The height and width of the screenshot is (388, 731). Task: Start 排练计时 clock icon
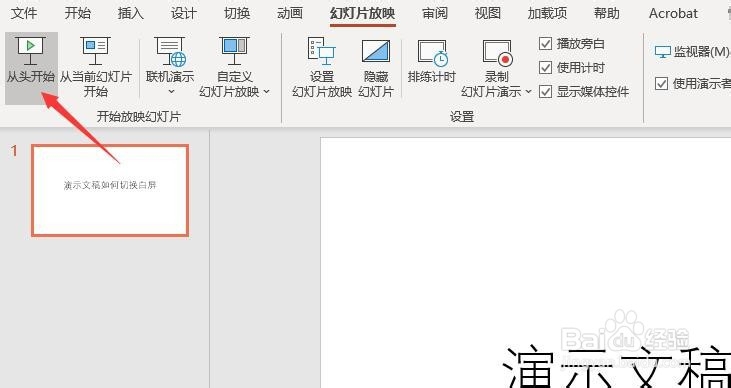point(433,53)
